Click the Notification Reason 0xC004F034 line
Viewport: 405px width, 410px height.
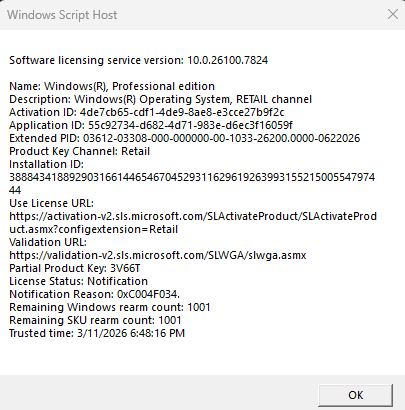click(94, 294)
